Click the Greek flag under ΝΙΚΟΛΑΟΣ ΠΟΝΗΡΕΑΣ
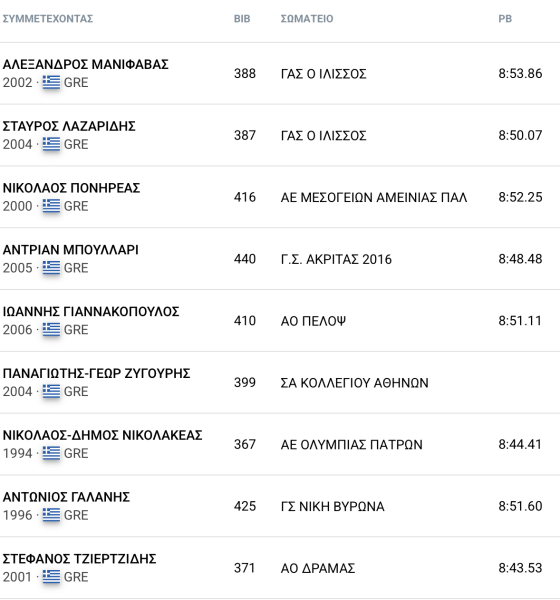The width and height of the screenshot is (560, 600). tap(51, 205)
